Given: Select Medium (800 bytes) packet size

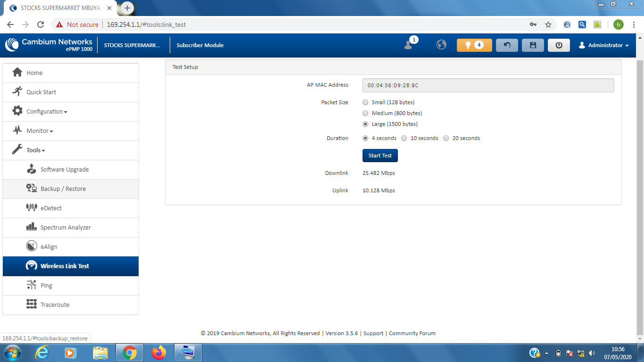Looking at the screenshot, I should [365, 113].
